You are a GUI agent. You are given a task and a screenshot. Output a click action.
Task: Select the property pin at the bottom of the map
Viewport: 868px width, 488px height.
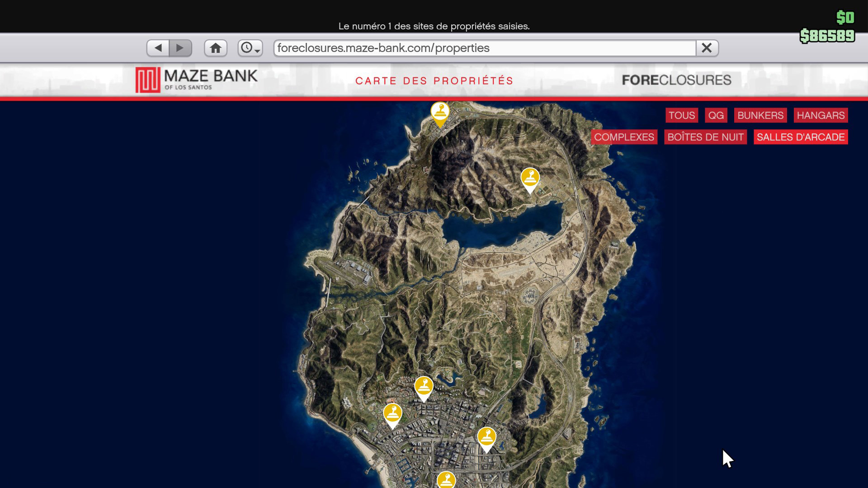pyautogui.click(x=447, y=479)
